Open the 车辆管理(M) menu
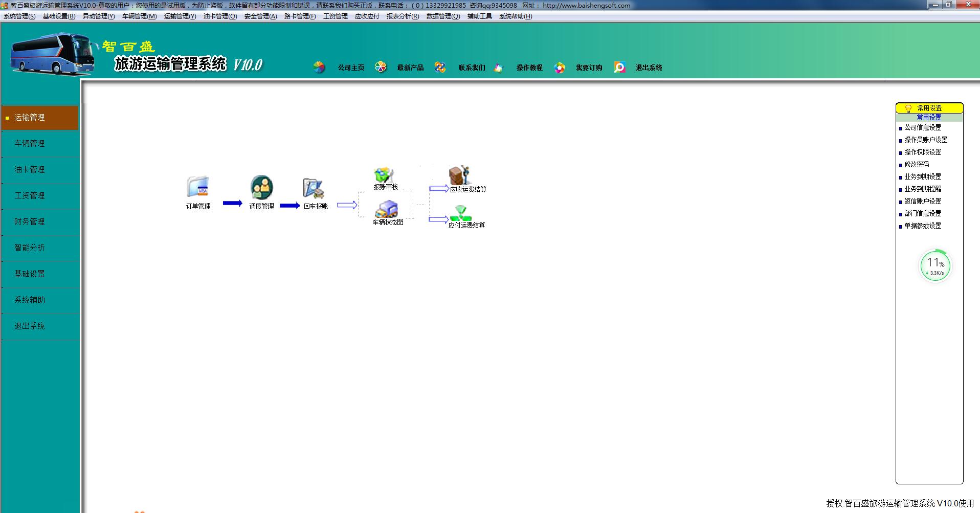 pos(139,16)
